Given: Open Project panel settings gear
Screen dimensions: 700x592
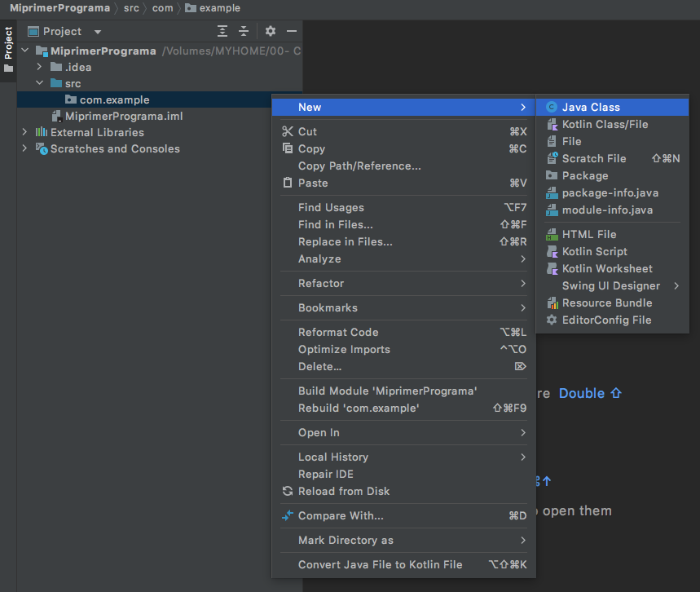Looking at the screenshot, I should pos(271,31).
